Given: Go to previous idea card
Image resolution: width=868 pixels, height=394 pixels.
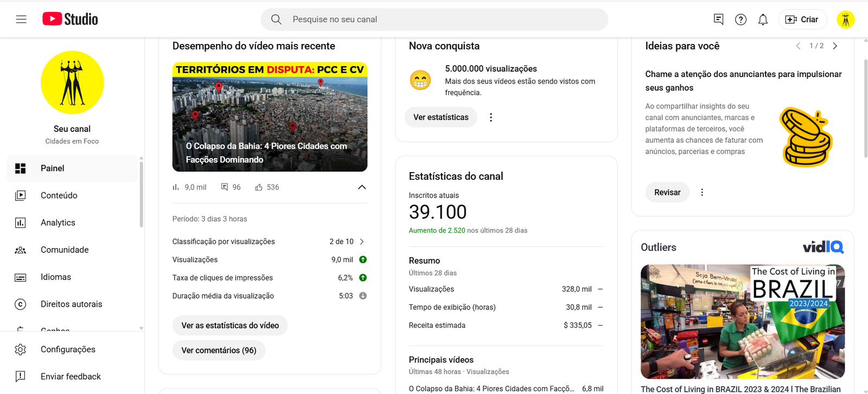Looking at the screenshot, I should click(x=798, y=46).
